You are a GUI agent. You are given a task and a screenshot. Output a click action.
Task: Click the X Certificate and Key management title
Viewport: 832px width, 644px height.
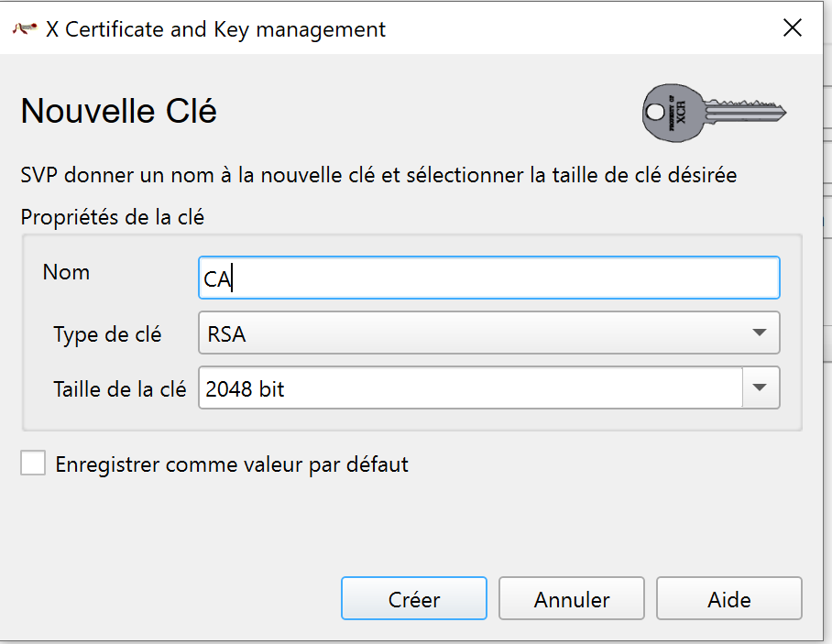point(215,29)
